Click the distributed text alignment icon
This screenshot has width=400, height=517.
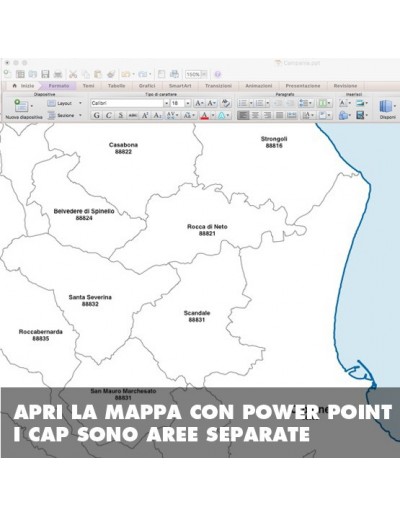(x=292, y=115)
